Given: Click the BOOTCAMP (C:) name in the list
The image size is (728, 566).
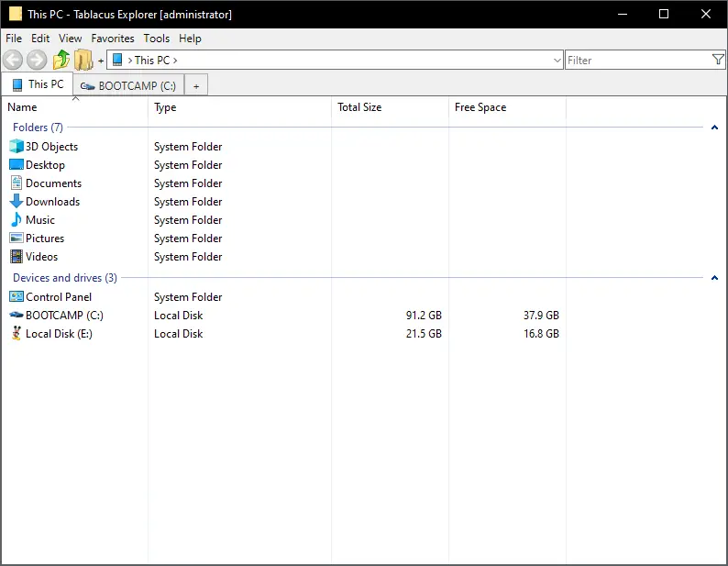Looking at the screenshot, I should (64, 316).
